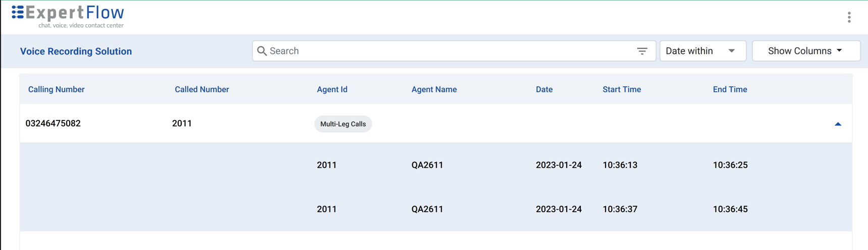Select calling number 03246475082
This screenshot has width=868, height=250.
coord(53,123)
